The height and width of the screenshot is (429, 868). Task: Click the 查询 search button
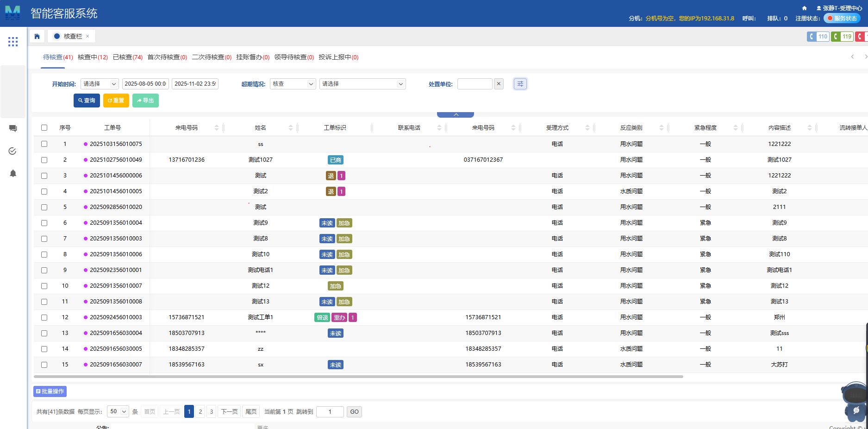tap(87, 101)
